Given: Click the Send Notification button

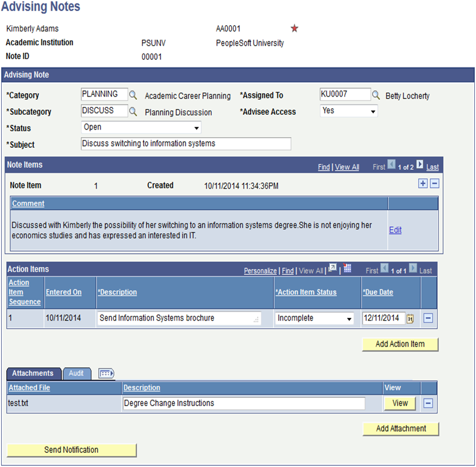Looking at the screenshot, I should (71, 450).
